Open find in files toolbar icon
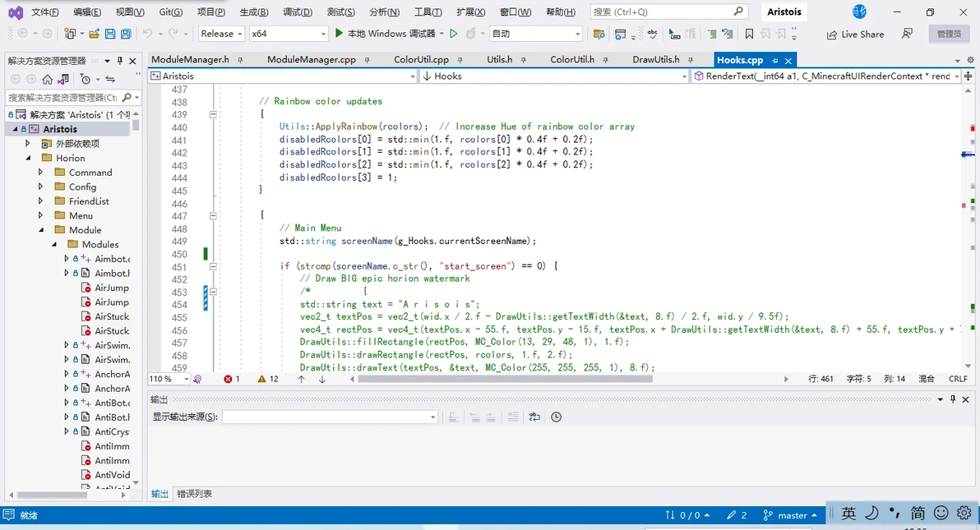 pos(599,34)
